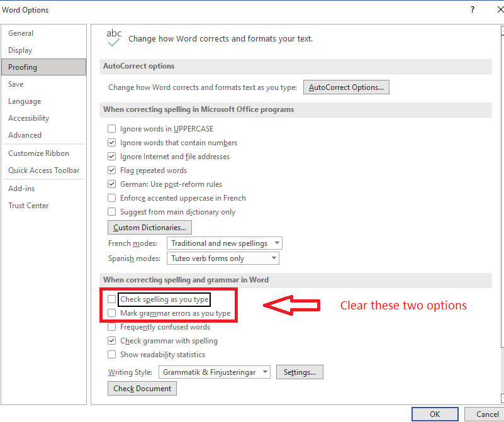Enable Enforce accented uppercase in French
This screenshot has width=504, height=422.
pos(112,198)
